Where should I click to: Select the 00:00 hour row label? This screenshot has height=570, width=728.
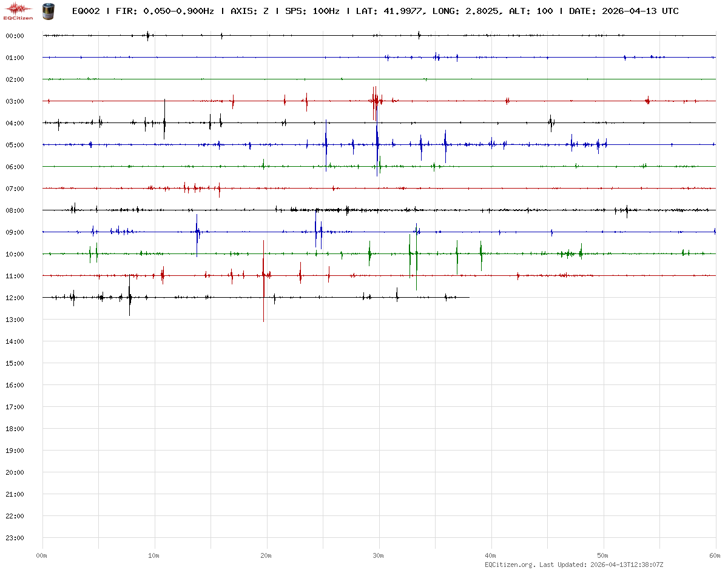tap(15, 36)
